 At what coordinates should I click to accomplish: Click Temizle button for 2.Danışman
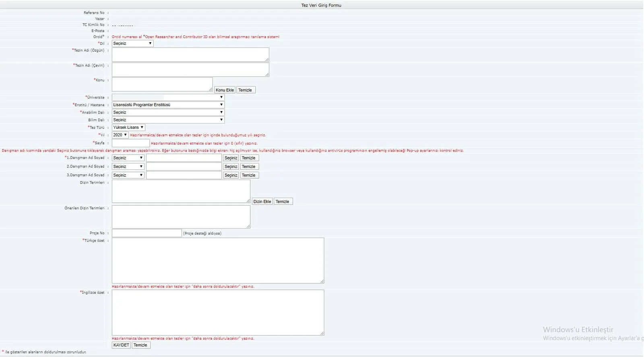tap(249, 167)
